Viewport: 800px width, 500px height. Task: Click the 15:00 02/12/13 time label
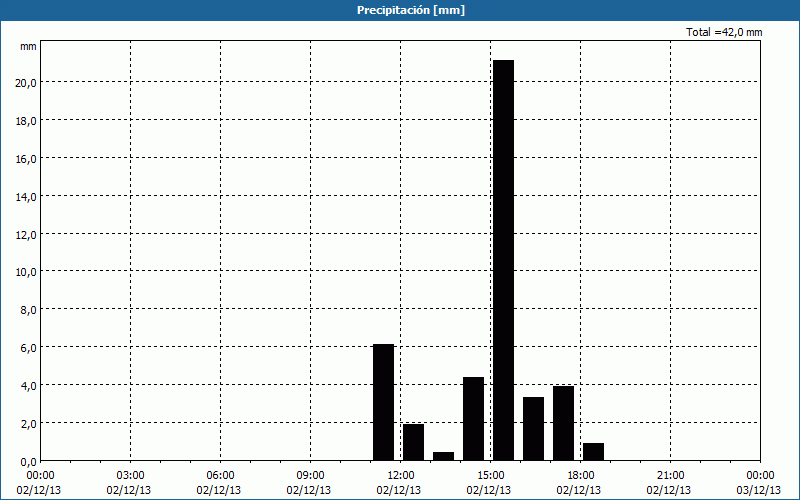coord(489,483)
